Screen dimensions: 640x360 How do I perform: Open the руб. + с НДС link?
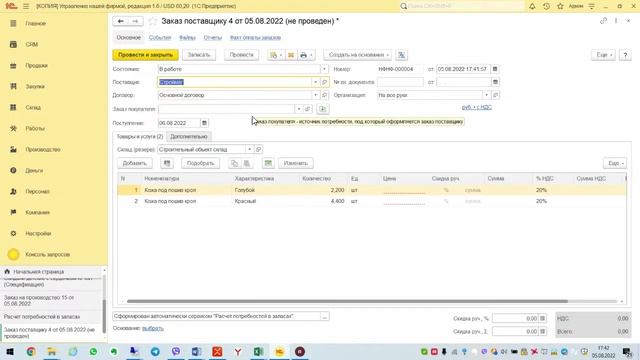point(477,107)
